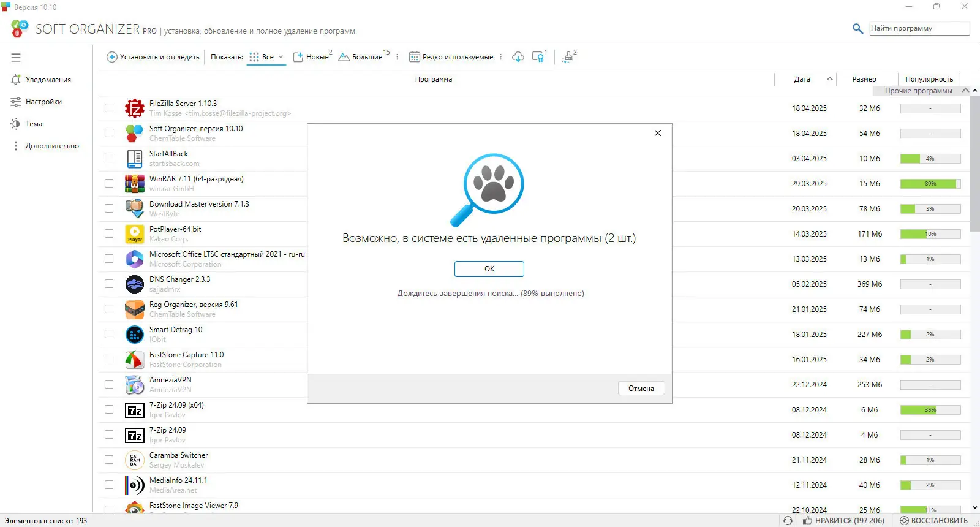Open 'Уведомления' in the sidebar
980x527 pixels.
click(x=41, y=80)
